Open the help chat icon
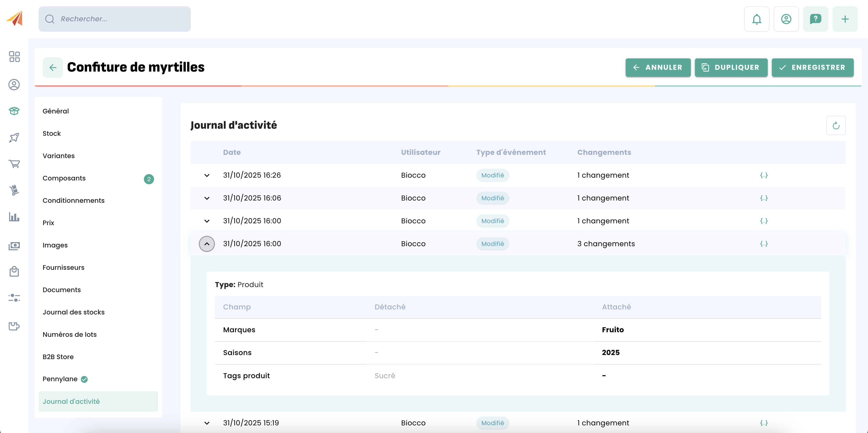Viewport: 868px width, 433px height. [x=815, y=19]
